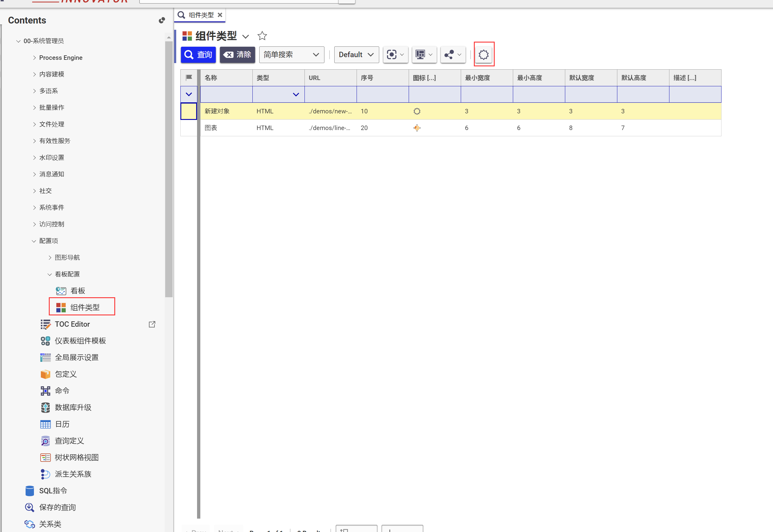Click the TOC Editor open-in-new-window icon
The image size is (773, 532).
coord(152,324)
